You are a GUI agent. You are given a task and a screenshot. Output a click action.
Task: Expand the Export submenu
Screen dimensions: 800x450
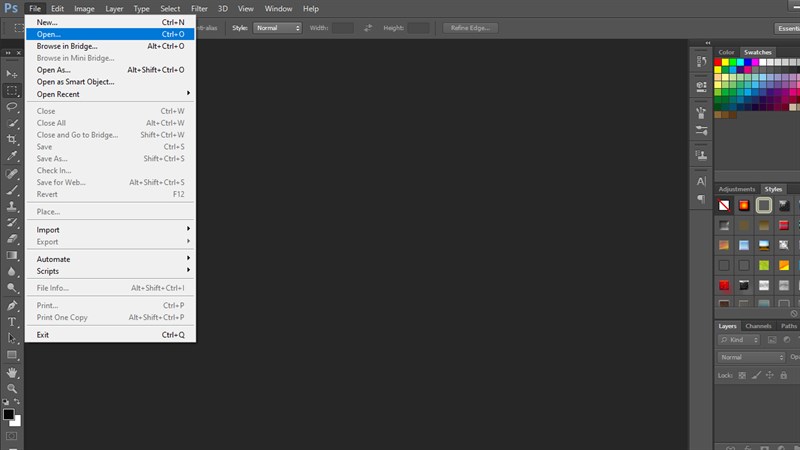[x=110, y=242]
